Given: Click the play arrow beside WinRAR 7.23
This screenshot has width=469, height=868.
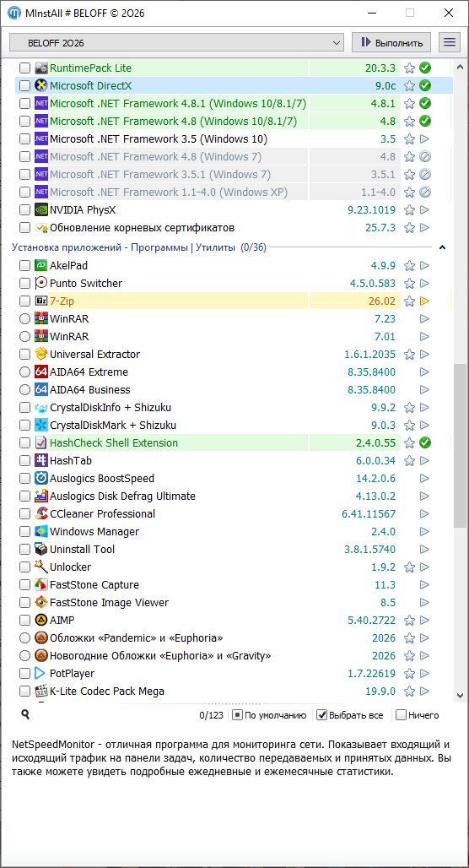Looking at the screenshot, I should click(425, 319).
